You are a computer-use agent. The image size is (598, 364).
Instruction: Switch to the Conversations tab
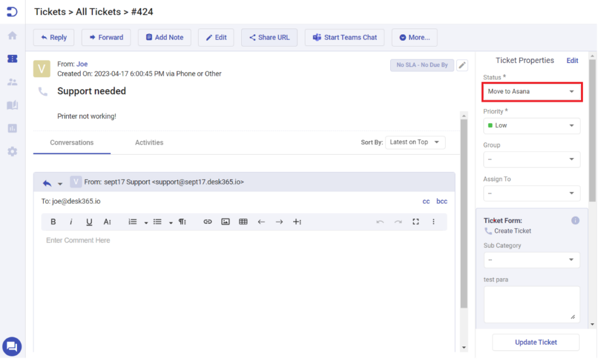(72, 142)
